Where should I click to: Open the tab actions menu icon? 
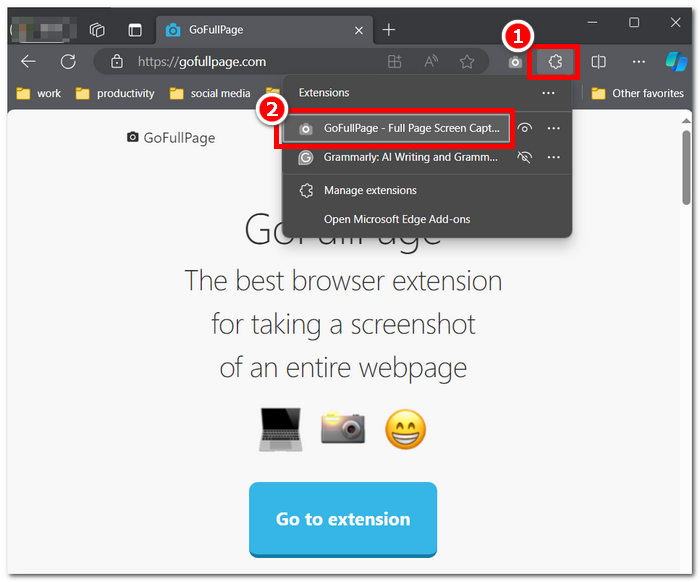pos(135,30)
